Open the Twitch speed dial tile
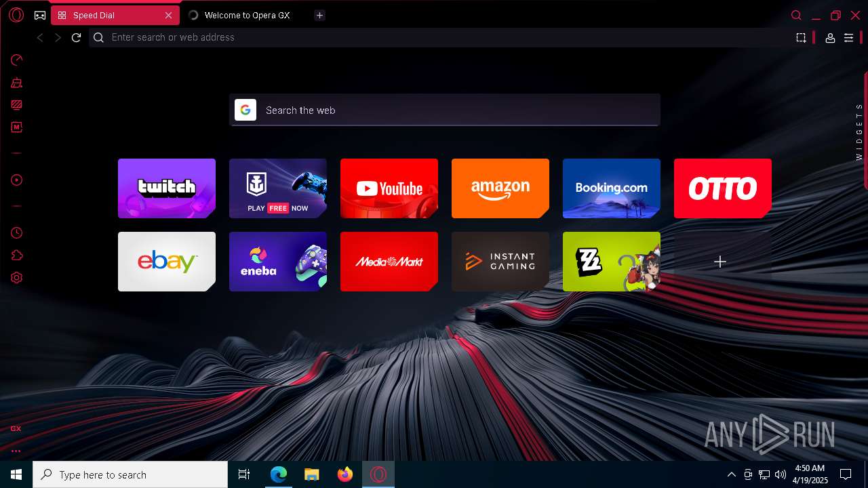868x488 pixels. tap(167, 188)
